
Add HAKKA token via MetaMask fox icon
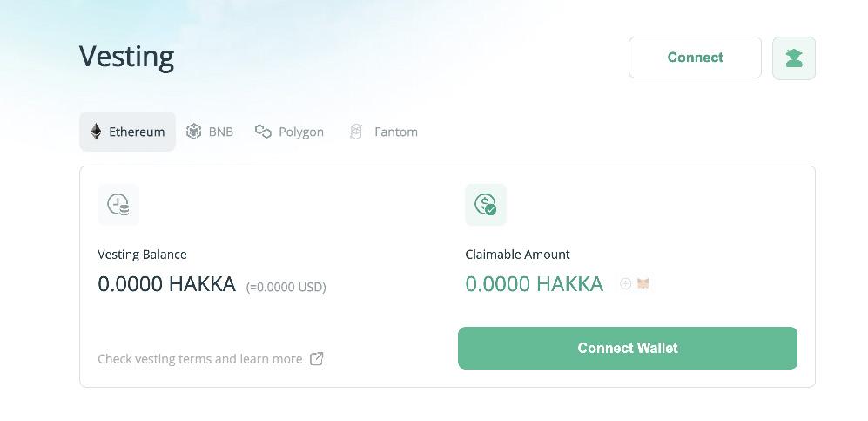coord(643,283)
